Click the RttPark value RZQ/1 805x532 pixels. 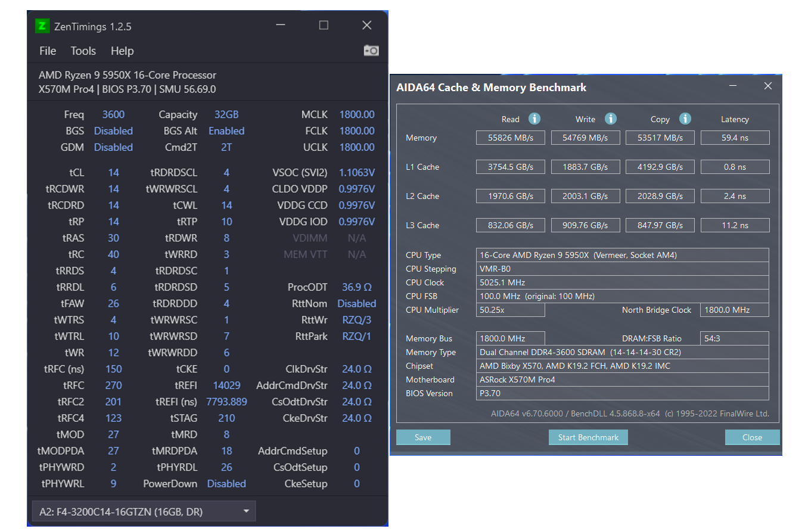357,337
